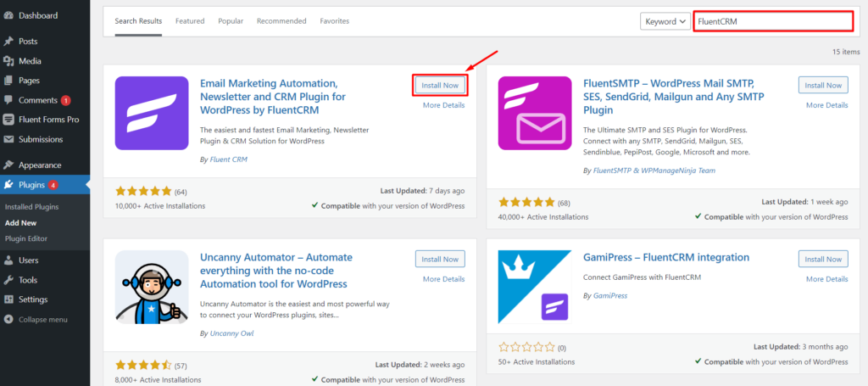Open the GamiPress plugin thumbnail image
Image resolution: width=868 pixels, height=386 pixels.
(535, 287)
